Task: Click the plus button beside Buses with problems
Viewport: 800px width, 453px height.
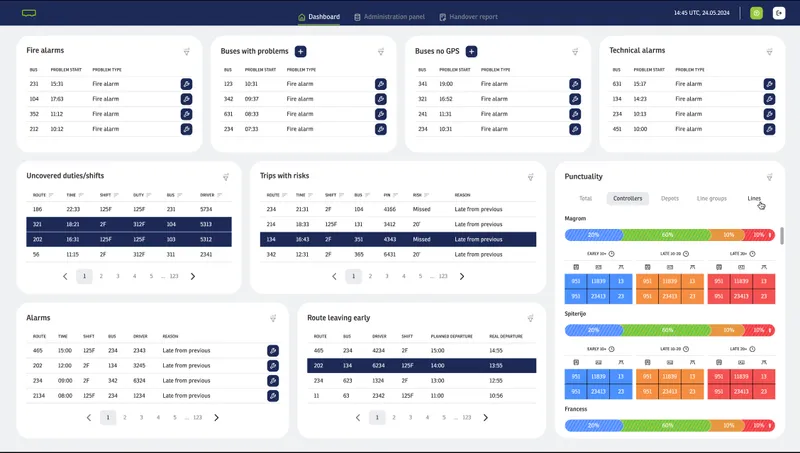Action: point(301,51)
